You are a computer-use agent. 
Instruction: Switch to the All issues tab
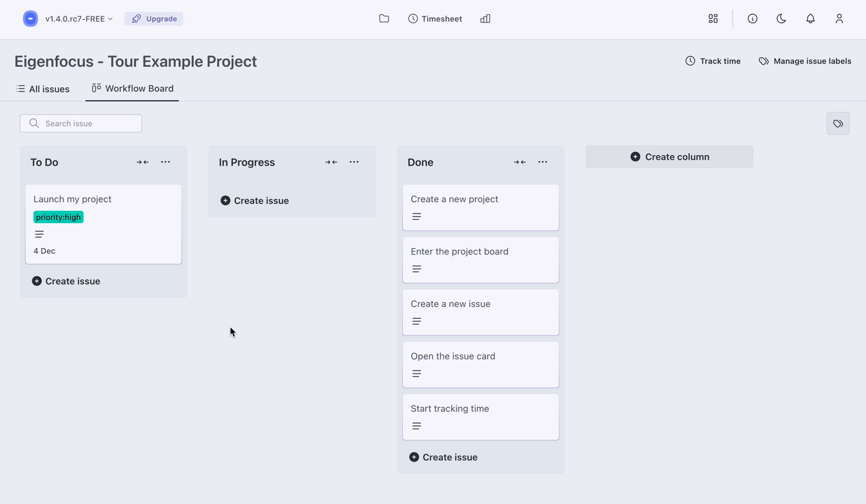[x=43, y=89]
